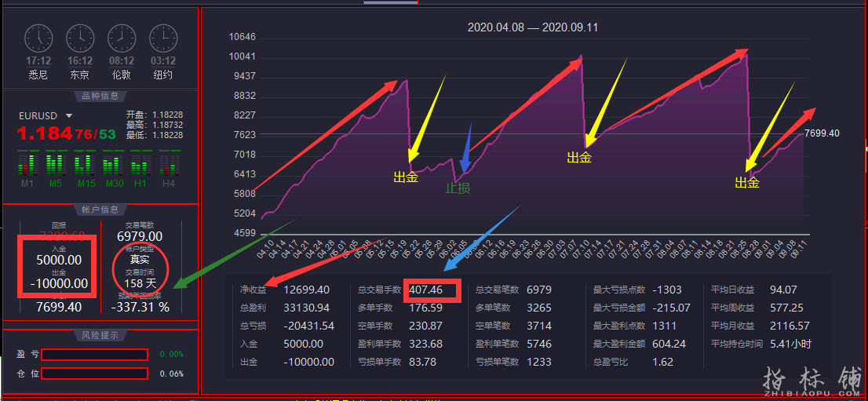
Task: Click the 开盘 opening price label
Action: click(137, 115)
